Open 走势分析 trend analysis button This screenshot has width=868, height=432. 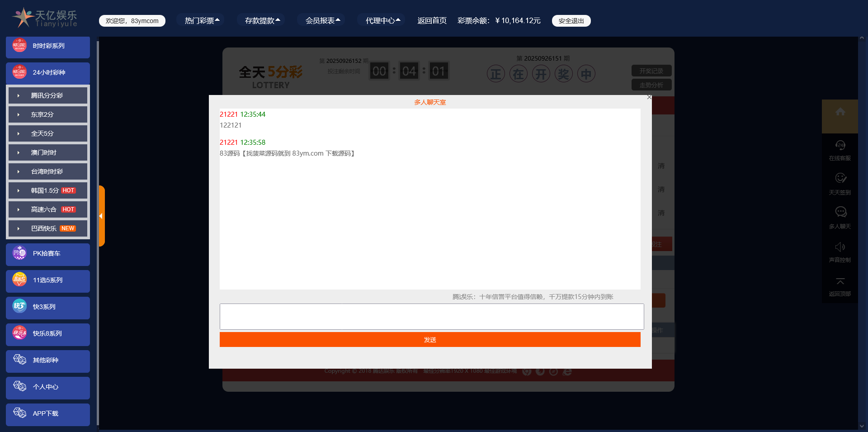[x=651, y=85]
